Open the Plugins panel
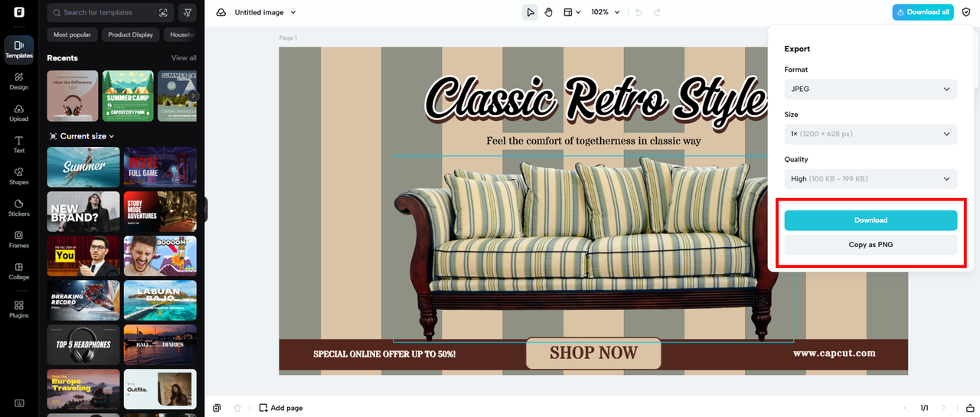980x417 pixels. coord(19,309)
